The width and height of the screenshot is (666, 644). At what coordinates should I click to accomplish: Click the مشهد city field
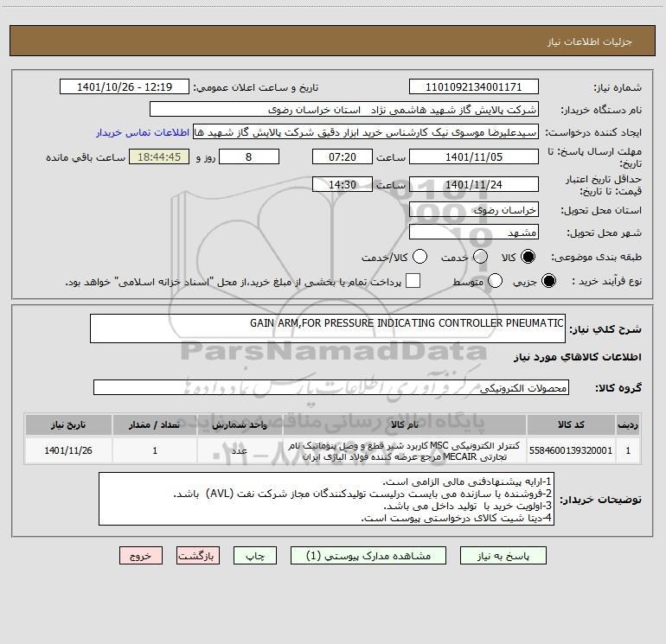pyautogui.click(x=474, y=233)
